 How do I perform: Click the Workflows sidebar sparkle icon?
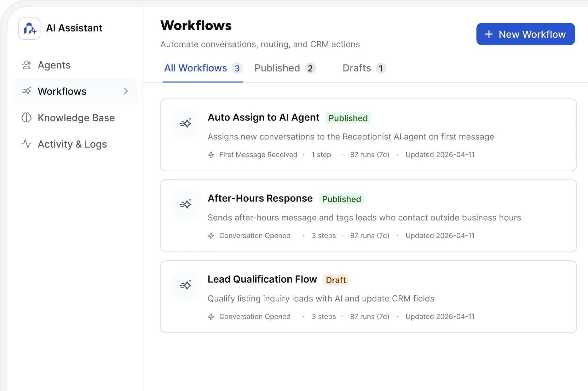(x=27, y=91)
